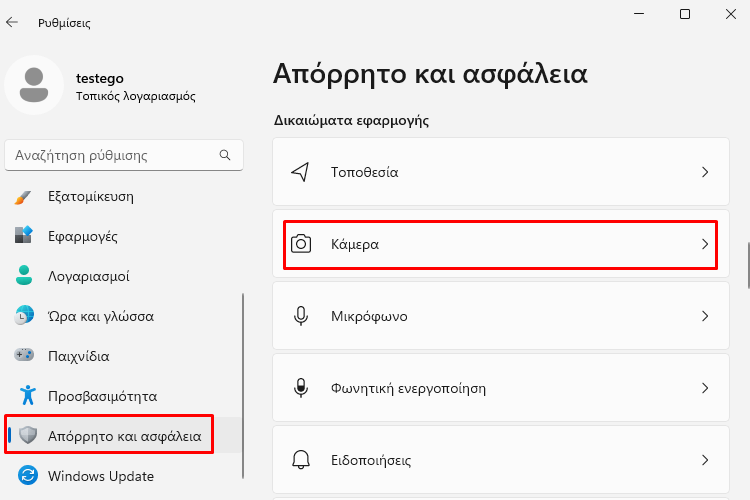Click the search magnifier icon
The width and height of the screenshot is (750, 500).
pyautogui.click(x=225, y=155)
